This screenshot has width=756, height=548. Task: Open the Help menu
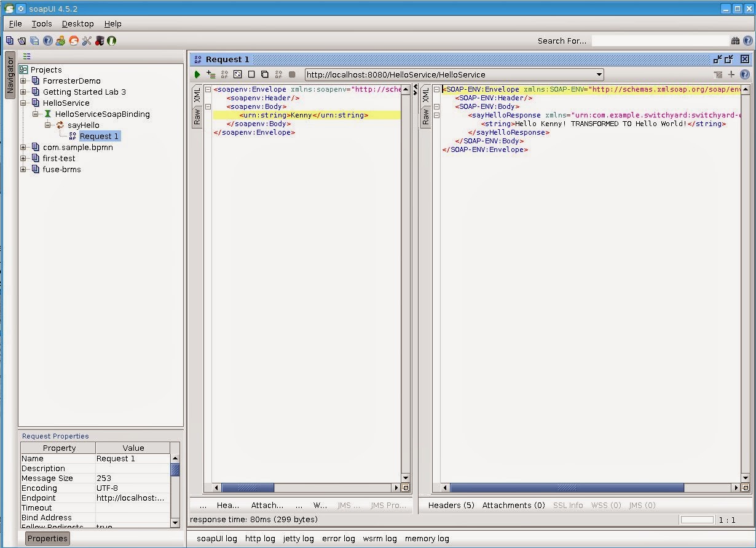(112, 23)
